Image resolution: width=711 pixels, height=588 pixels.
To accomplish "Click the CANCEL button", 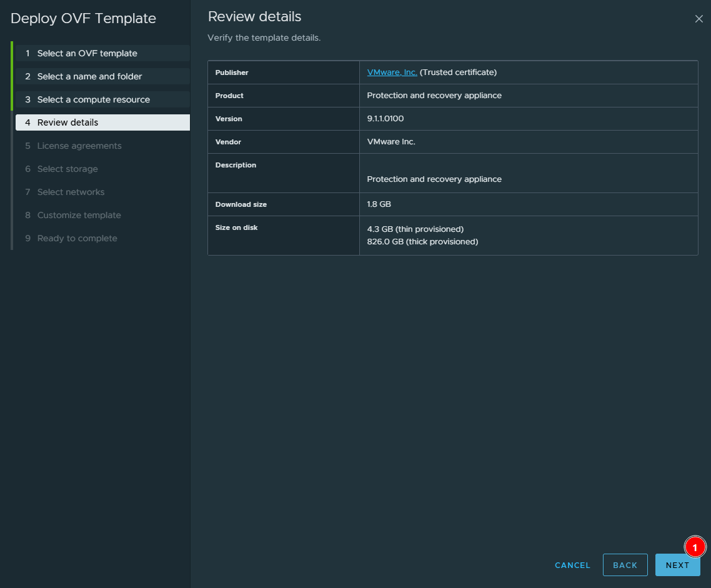I will point(572,565).
